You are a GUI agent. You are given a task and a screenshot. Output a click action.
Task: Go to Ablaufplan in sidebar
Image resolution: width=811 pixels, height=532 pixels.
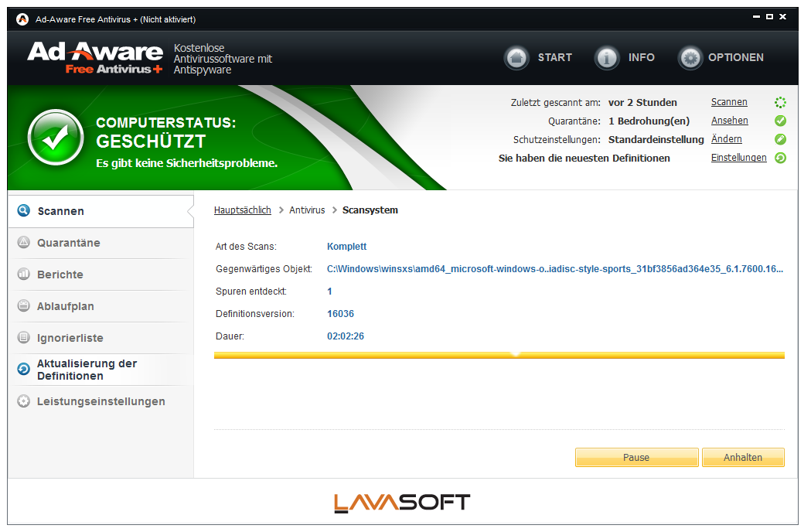[x=65, y=306]
